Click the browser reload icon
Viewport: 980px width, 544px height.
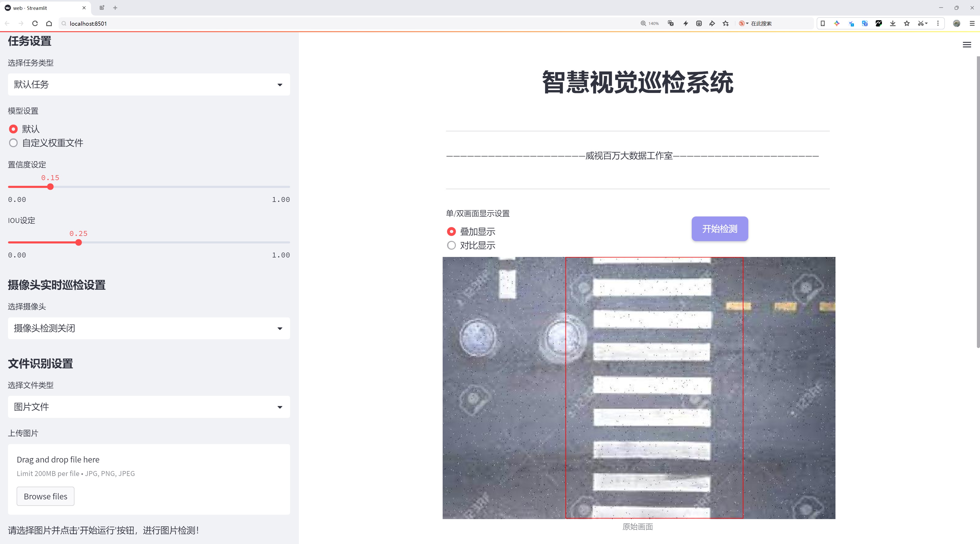point(35,24)
